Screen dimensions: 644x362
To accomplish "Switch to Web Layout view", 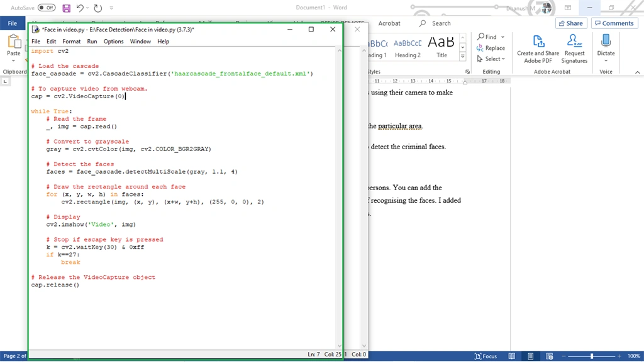I will point(550,356).
